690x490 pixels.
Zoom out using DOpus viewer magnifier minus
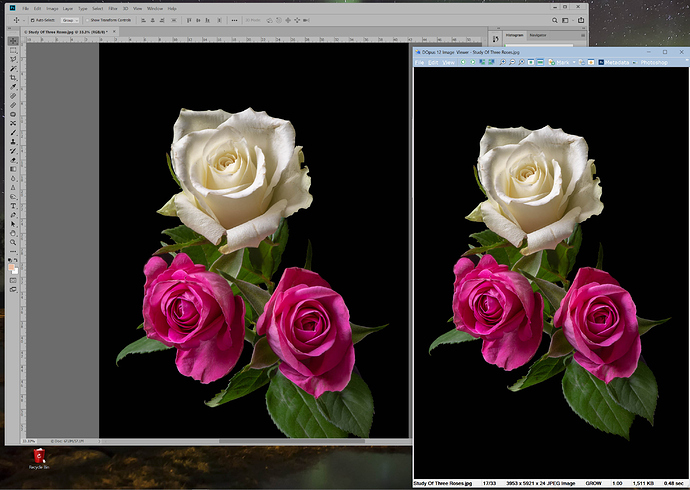coord(512,62)
